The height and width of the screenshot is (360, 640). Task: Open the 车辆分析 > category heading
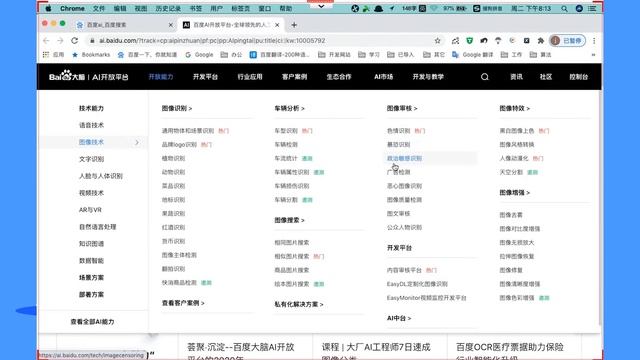[x=289, y=108]
